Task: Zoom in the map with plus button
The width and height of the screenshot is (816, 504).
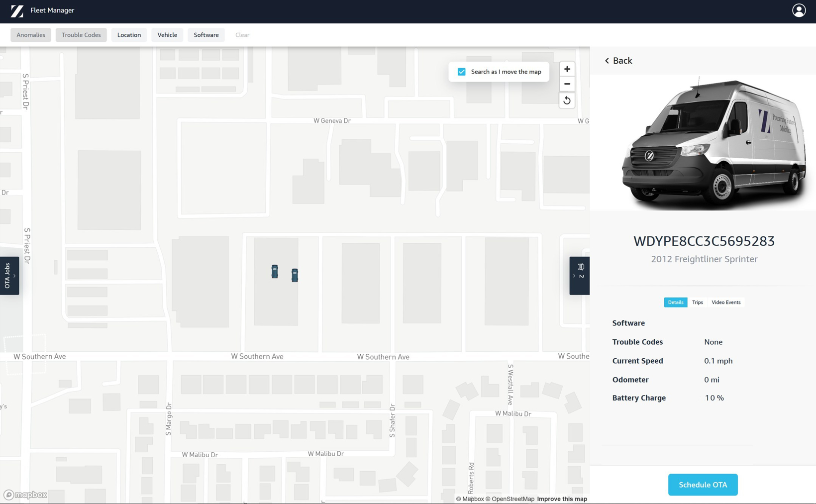Action: click(567, 69)
